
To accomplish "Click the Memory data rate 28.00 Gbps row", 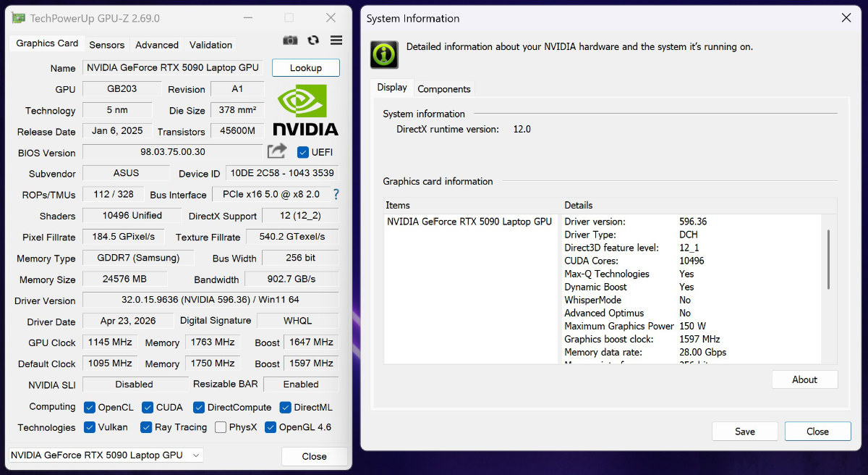I will click(692, 352).
